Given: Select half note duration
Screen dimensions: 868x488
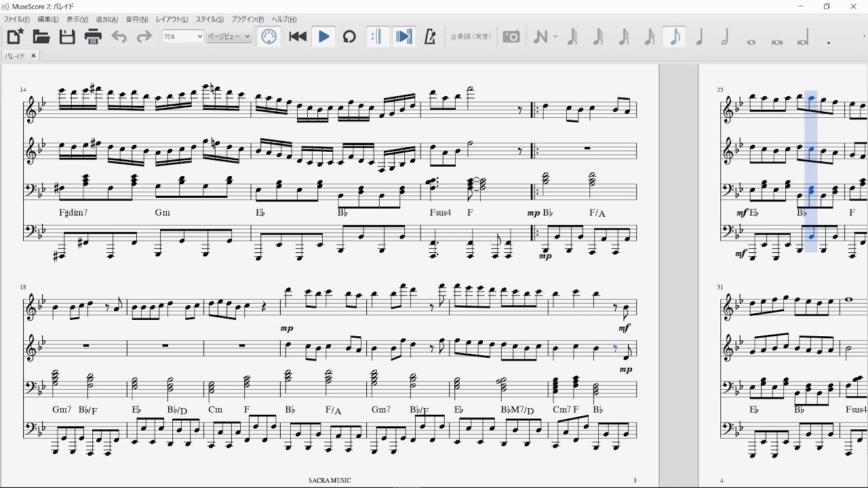Looking at the screenshot, I should [725, 37].
